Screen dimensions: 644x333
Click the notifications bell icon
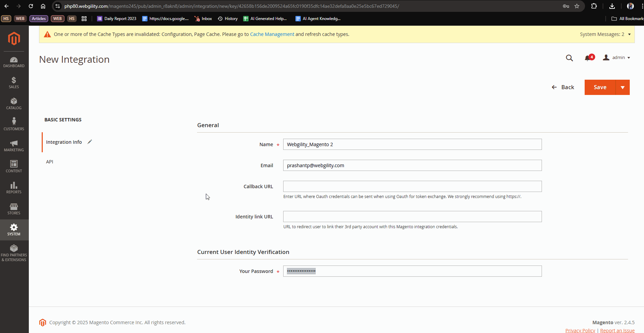coord(588,58)
